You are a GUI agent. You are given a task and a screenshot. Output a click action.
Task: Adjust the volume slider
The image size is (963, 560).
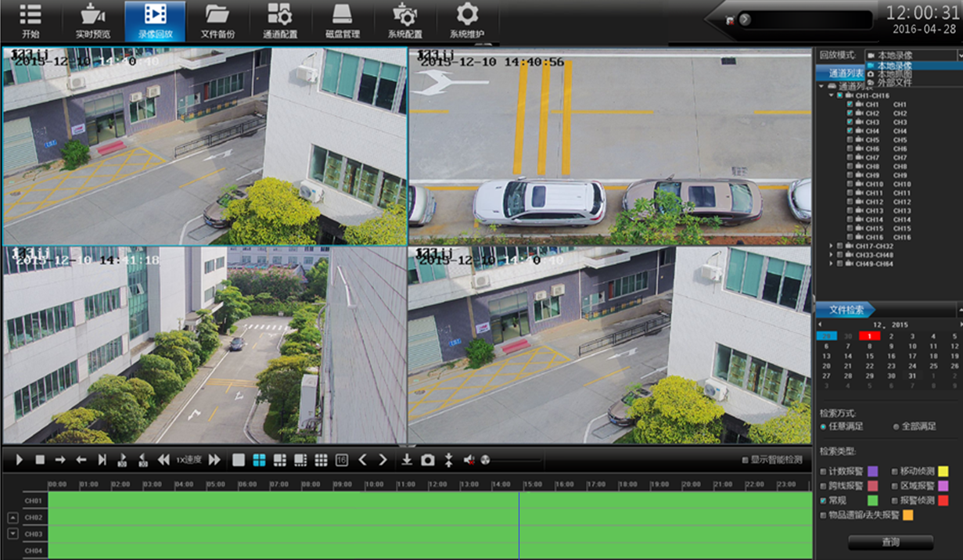click(512, 460)
